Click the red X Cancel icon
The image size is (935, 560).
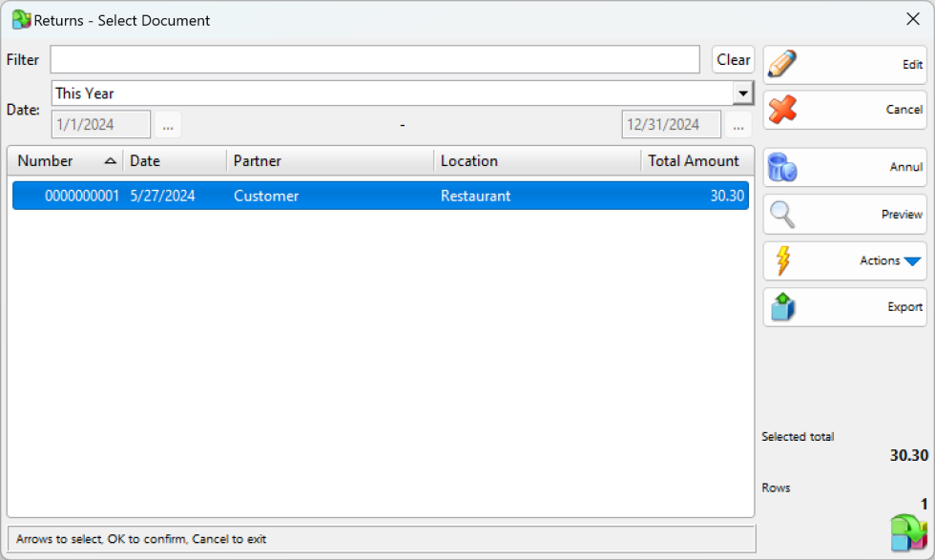coord(782,110)
